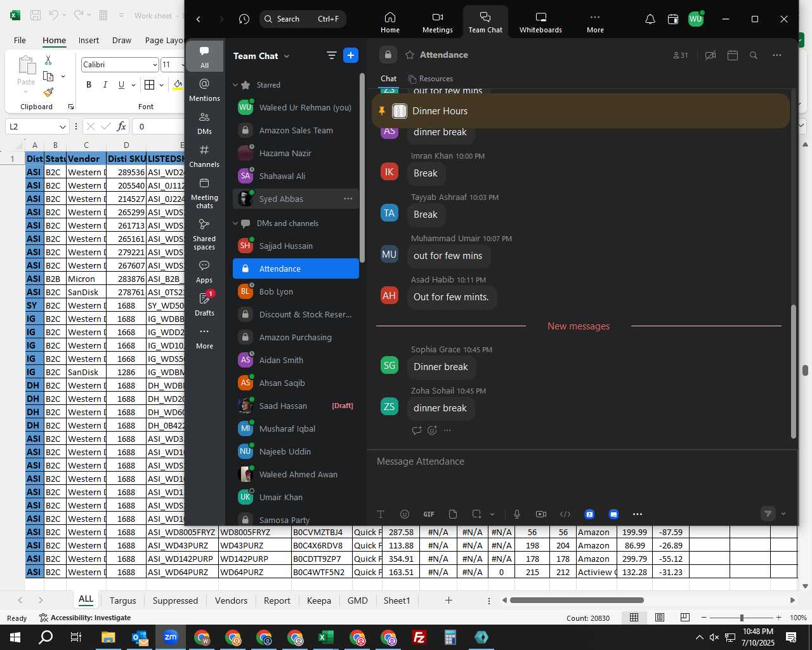The width and height of the screenshot is (812, 650).
Task: Open Excel borders dropdown arrow
Action: [161, 84]
